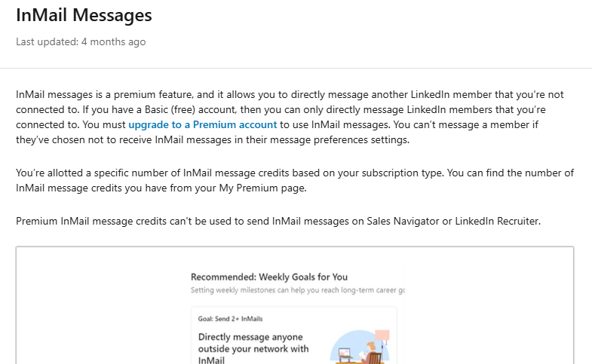
Task: Click the sentence starting "Premium InMail message credits"
Action: pyautogui.click(x=278, y=221)
